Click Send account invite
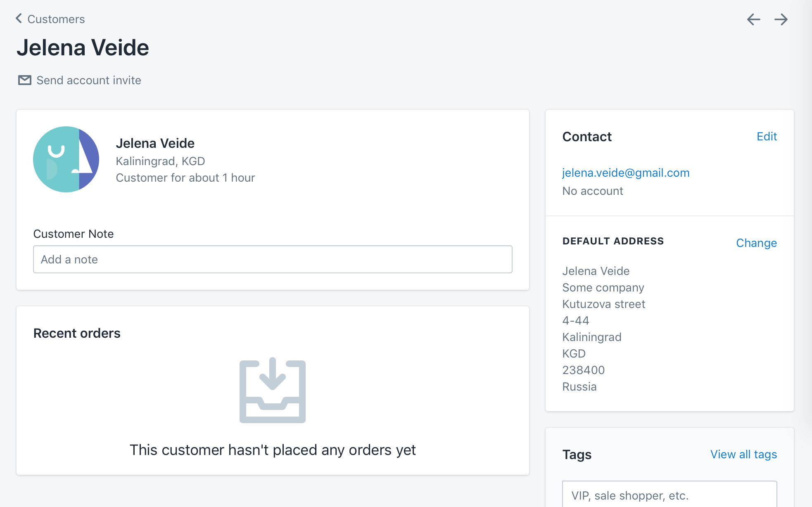812x507 pixels. pyautogui.click(x=88, y=80)
